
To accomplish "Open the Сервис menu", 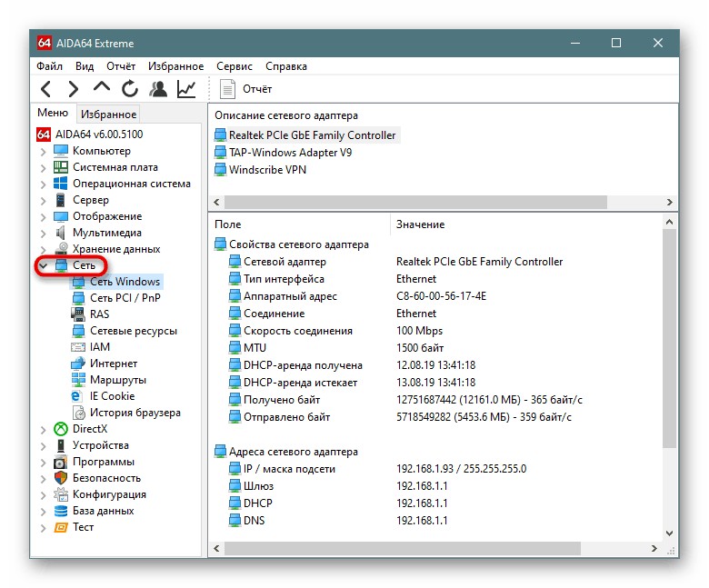I will click(235, 66).
